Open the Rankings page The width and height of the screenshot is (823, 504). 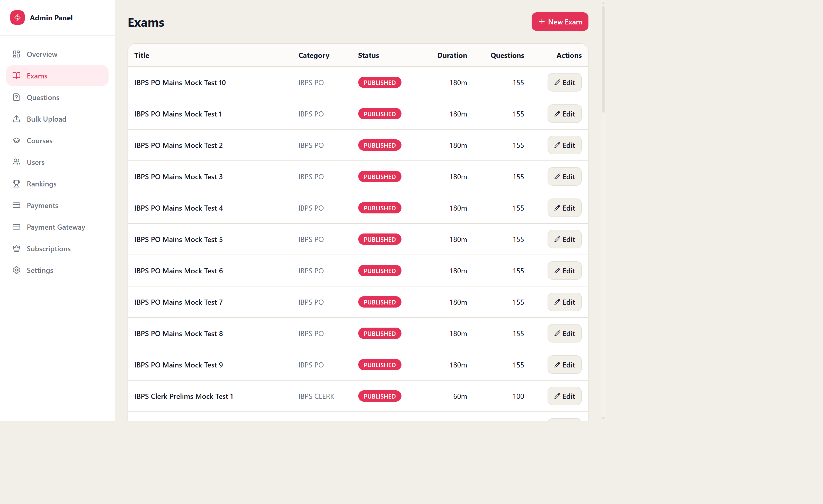57,184
